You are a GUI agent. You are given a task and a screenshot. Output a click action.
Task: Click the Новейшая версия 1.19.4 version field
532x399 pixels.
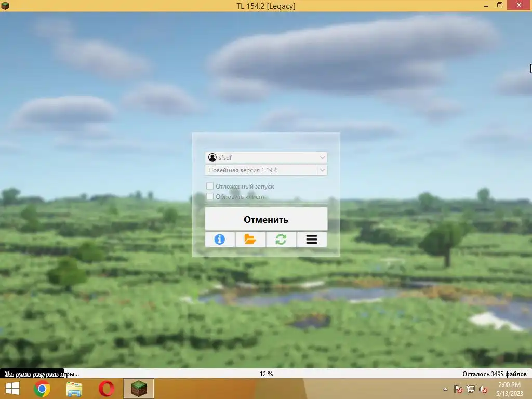[261, 170]
